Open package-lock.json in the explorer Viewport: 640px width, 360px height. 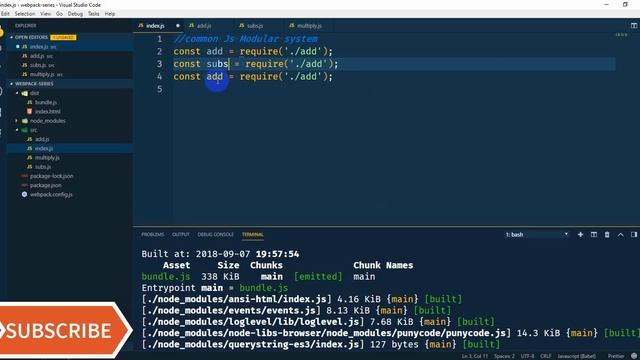pos(69,176)
